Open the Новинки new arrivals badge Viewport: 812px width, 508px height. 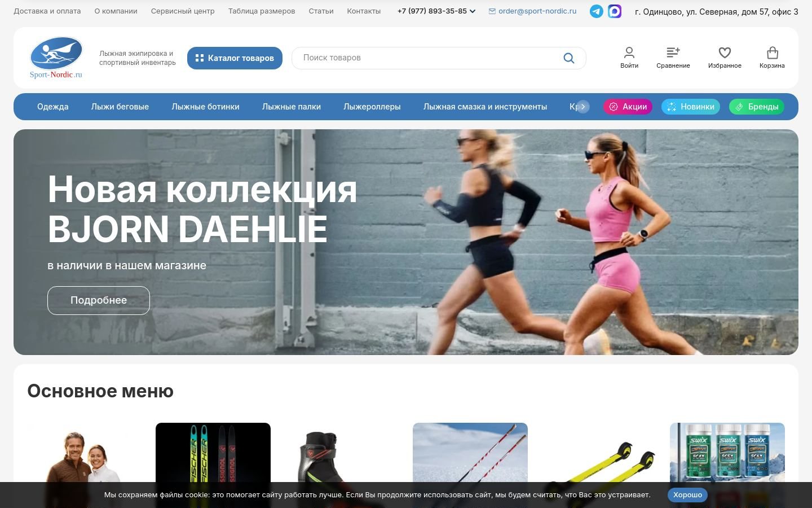(x=691, y=107)
